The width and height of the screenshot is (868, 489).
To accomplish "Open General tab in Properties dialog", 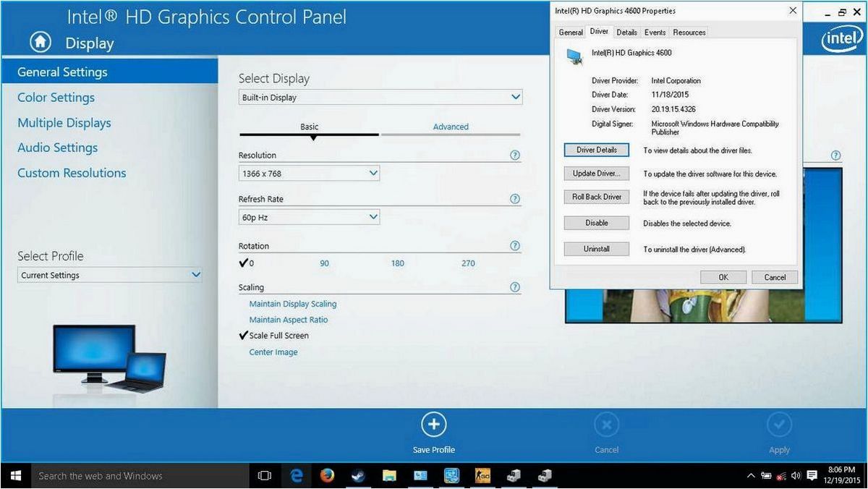I will point(571,33).
